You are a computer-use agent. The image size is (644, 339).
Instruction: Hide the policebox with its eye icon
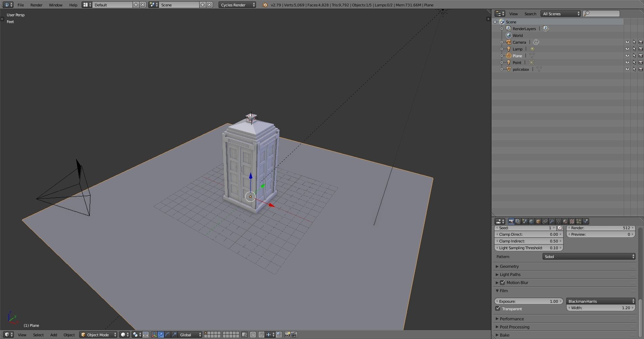click(627, 69)
